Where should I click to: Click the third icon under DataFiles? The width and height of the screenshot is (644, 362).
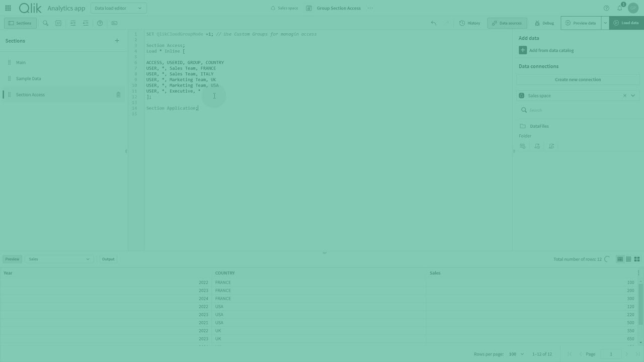click(551, 146)
